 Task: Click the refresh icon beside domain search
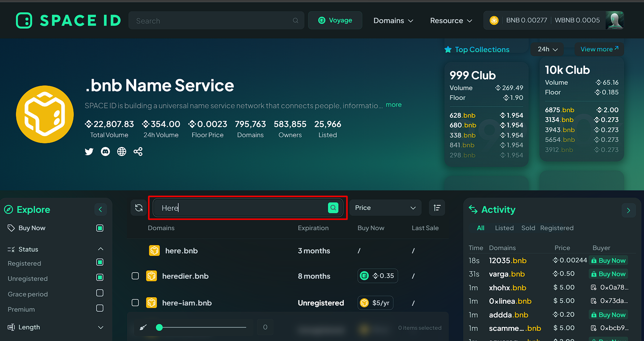(139, 208)
